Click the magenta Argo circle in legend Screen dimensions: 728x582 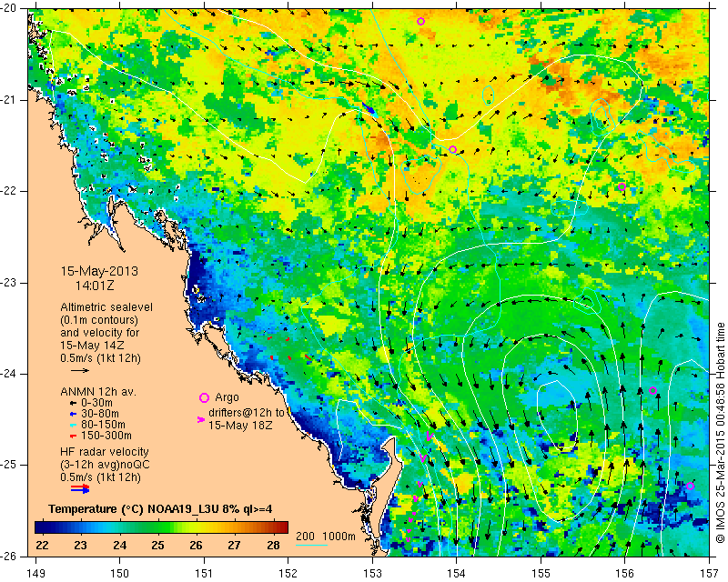point(204,397)
